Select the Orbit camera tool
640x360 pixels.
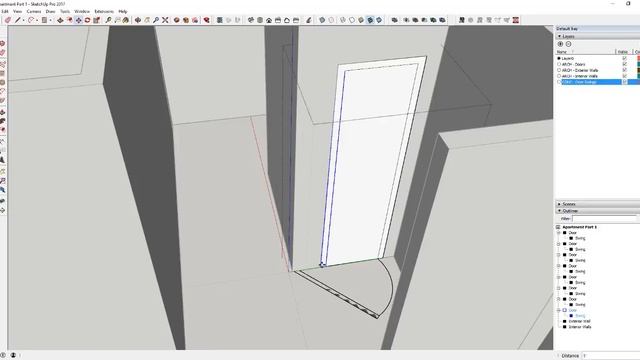[138, 20]
